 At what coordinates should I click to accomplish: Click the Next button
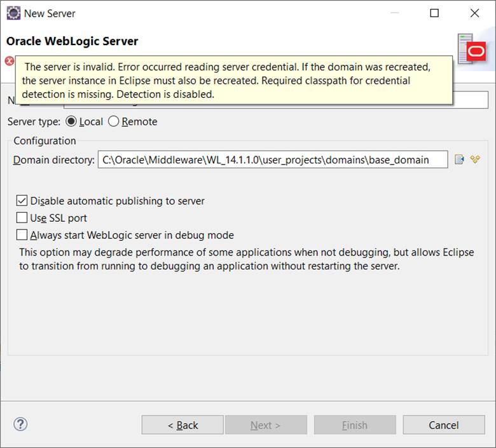tap(266, 425)
